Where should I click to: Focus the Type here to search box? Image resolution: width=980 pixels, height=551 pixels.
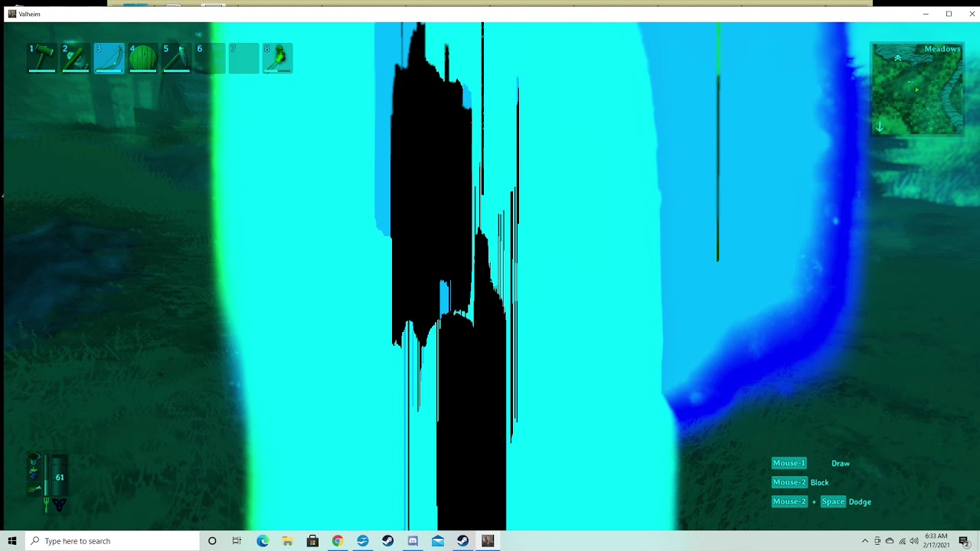tap(112, 541)
